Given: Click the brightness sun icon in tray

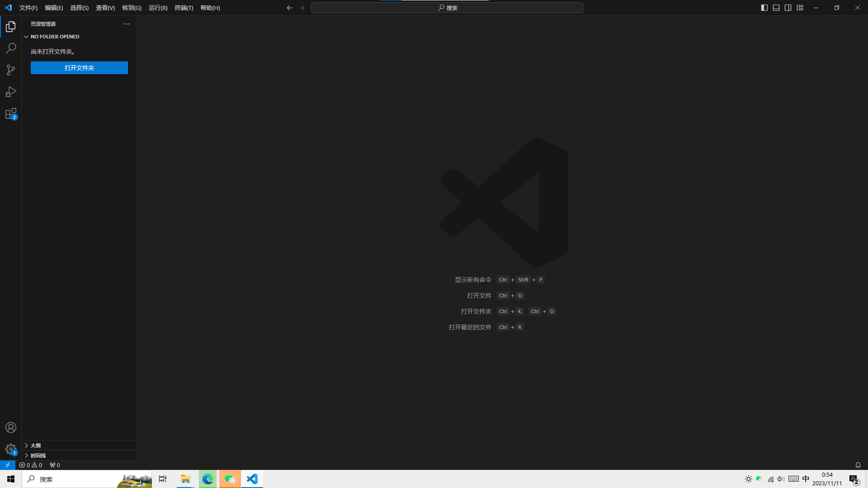Looking at the screenshot, I should pyautogui.click(x=749, y=479).
